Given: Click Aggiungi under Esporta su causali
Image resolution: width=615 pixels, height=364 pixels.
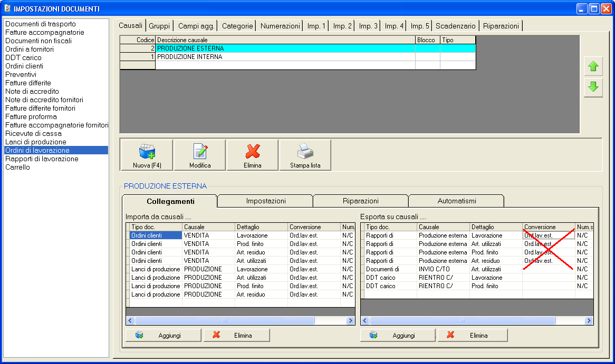Looking at the screenshot, I should coord(397,336).
